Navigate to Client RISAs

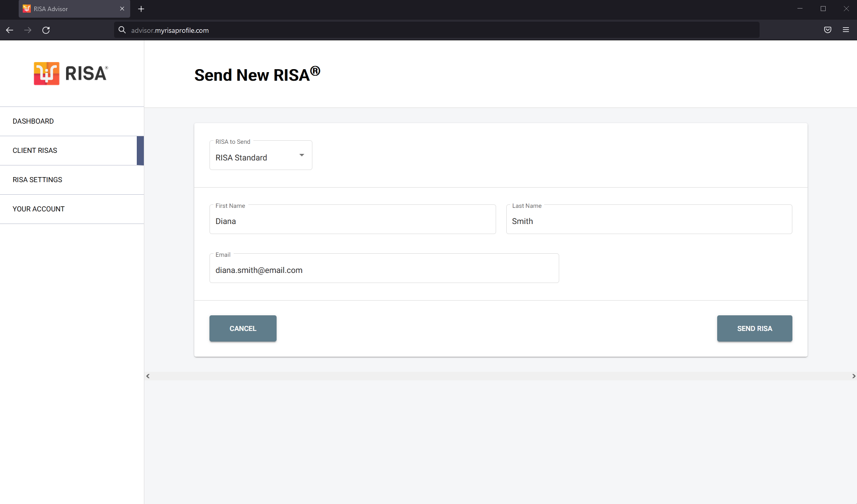click(x=72, y=151)
